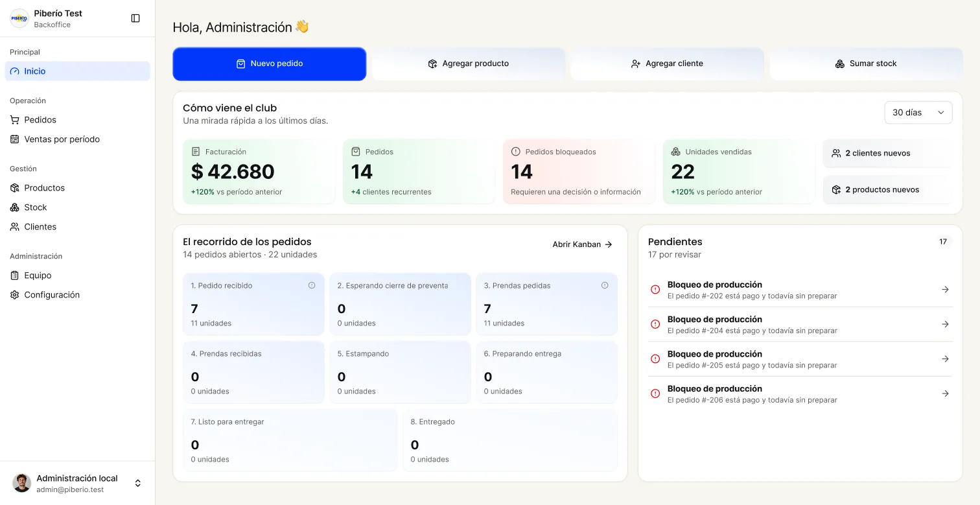Click the box icon on productos nuevos
The image size is (980, 505).
(836, 190)
